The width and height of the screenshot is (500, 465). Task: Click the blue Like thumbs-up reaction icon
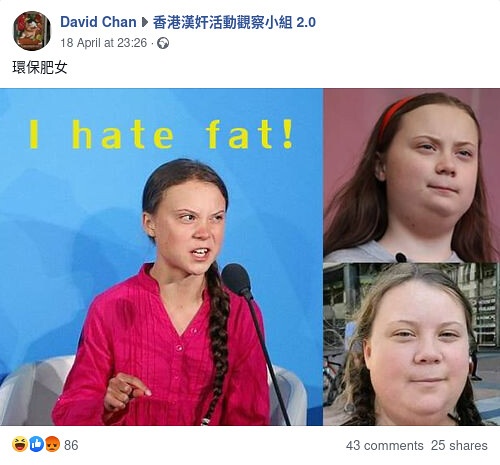[36, 444]
